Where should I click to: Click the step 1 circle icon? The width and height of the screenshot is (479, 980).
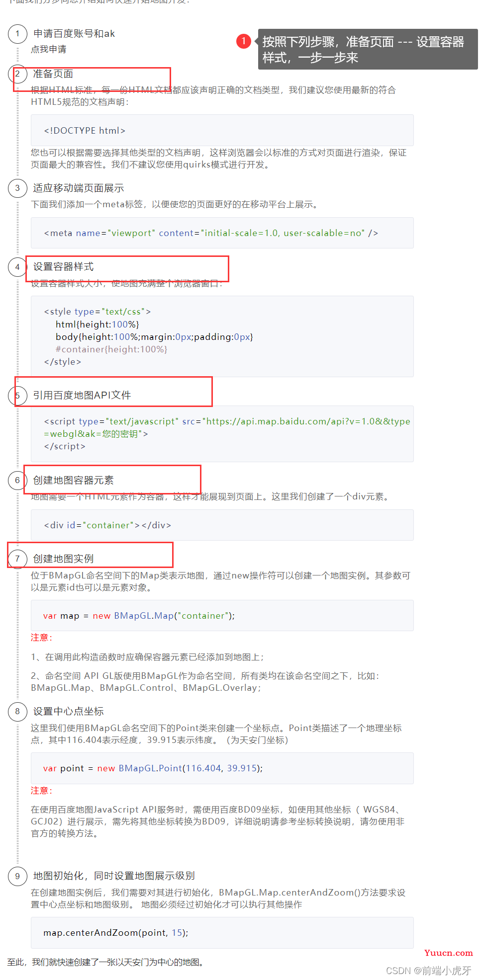[17, 34]
